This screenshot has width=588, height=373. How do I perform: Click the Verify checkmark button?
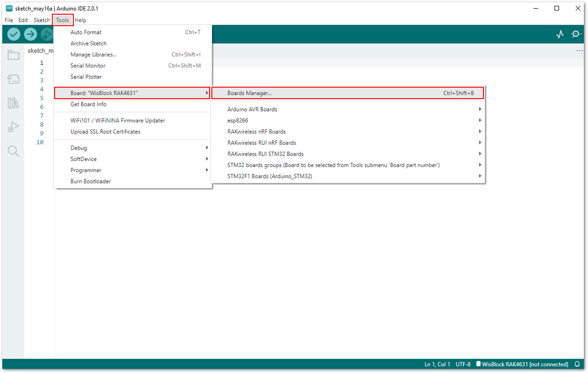pos(14,34)
